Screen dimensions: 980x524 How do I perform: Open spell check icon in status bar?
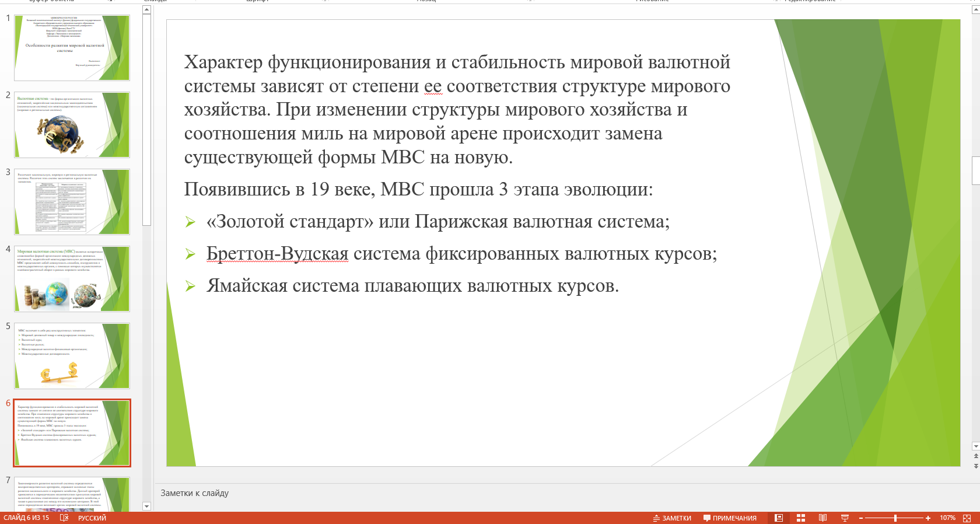(64, 518)
